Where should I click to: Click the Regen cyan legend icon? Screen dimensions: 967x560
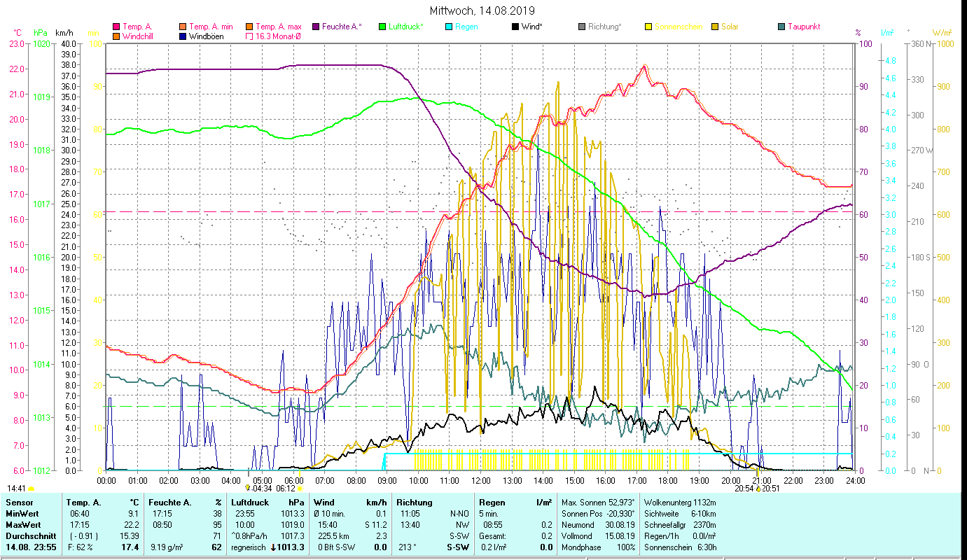(449, 27)
